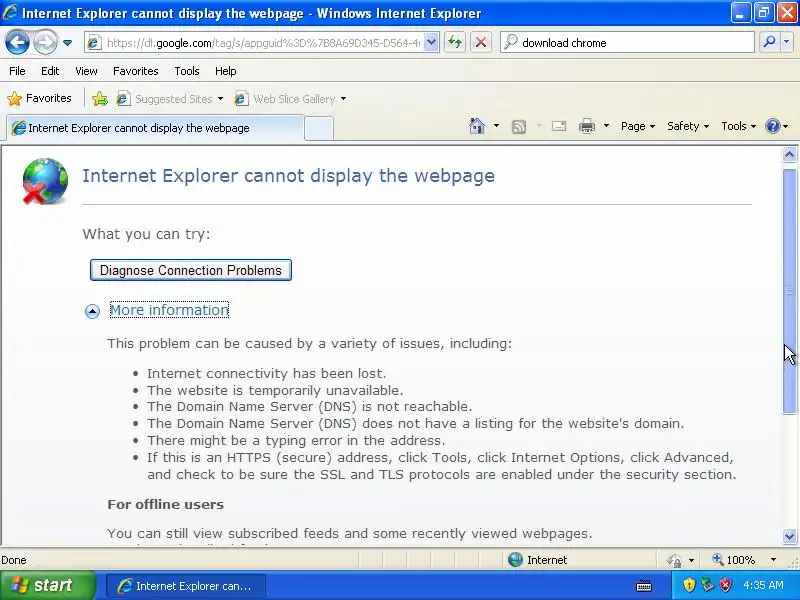The height and width of the screenshot is (600, 800).
Task: Click the yellow security shield tray icon
Action: [689, 585]
